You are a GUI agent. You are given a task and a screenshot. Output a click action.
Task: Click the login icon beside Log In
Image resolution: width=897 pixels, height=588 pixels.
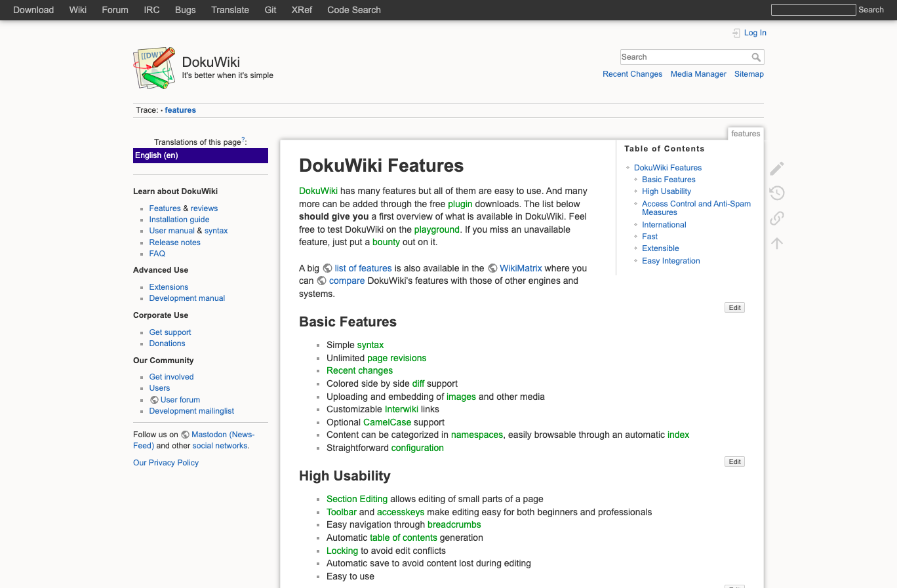pyautogui.click(x=736, y=33)
